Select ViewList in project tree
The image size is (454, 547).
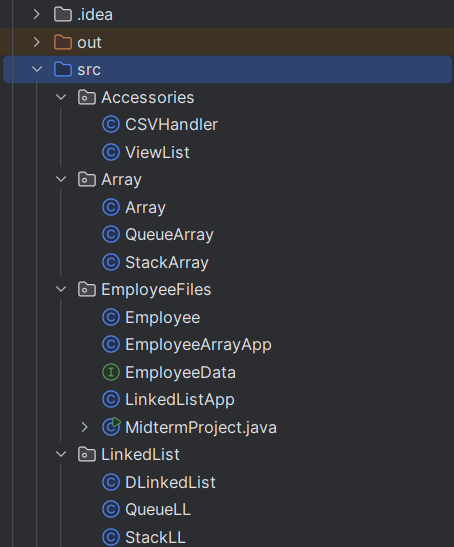pos(157,152)
